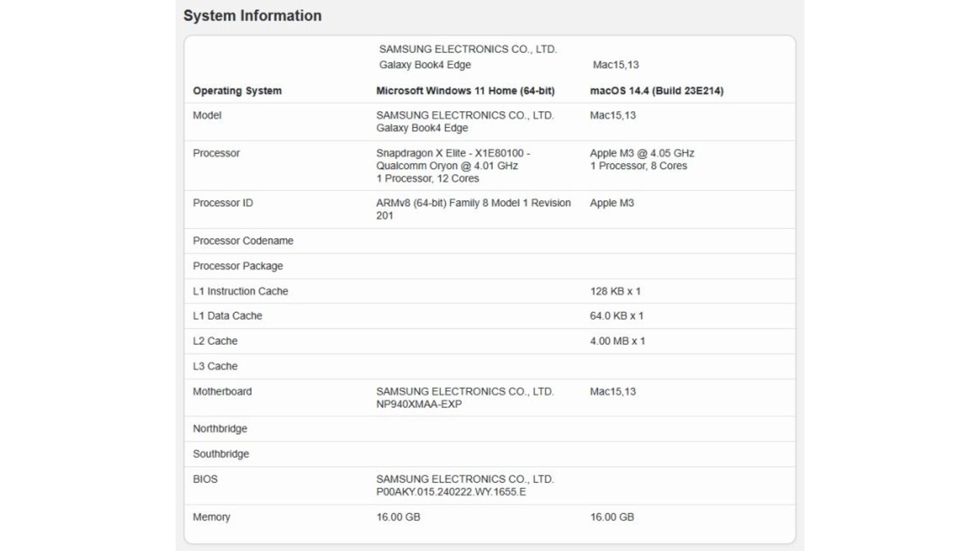Click the Operating System row label
This screenshot has width=980, height=551.
point(237,91)
